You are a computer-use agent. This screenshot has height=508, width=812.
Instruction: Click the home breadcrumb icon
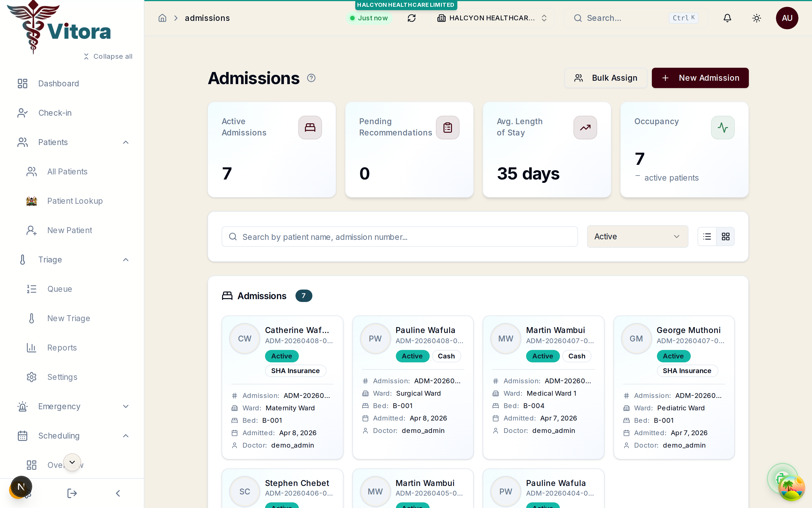point(162,18)
